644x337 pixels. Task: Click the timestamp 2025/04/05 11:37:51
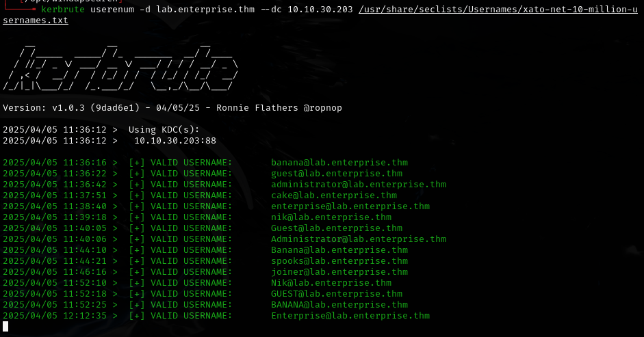tap(55, 196)
